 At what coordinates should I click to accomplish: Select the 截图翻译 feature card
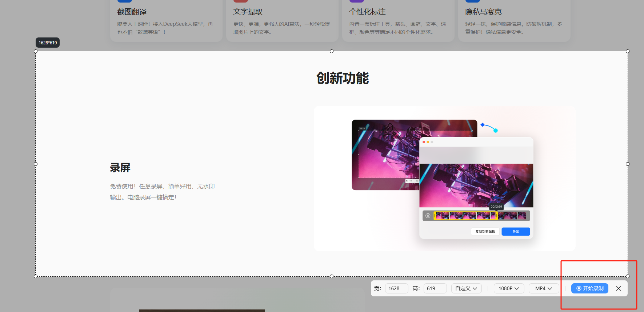click(166, 21)
